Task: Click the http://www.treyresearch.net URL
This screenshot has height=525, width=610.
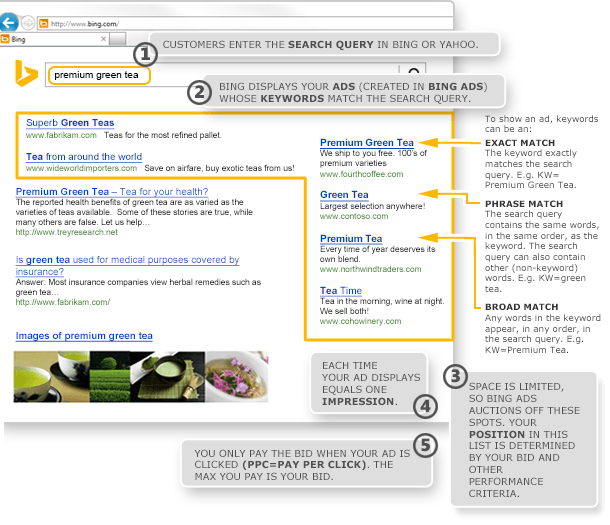Action: coord(67,232)
